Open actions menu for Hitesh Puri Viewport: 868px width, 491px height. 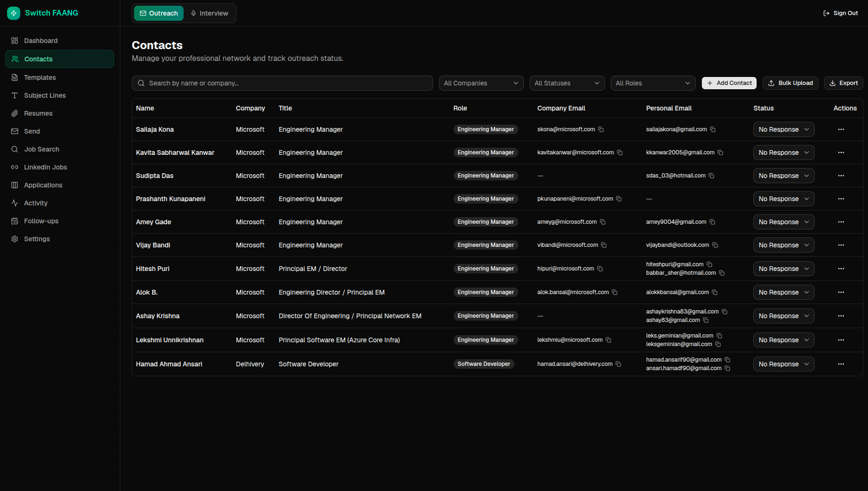[x=841, y=269]
